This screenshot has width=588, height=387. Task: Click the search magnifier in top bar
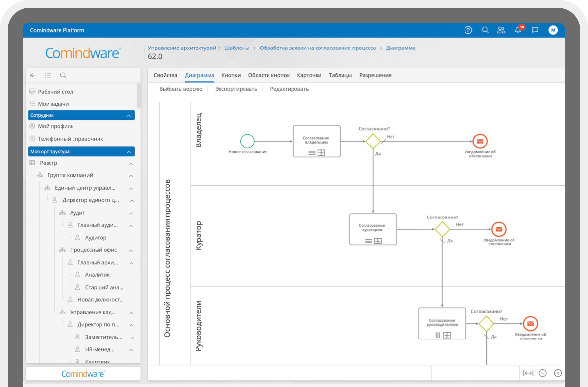coord(485,30)
